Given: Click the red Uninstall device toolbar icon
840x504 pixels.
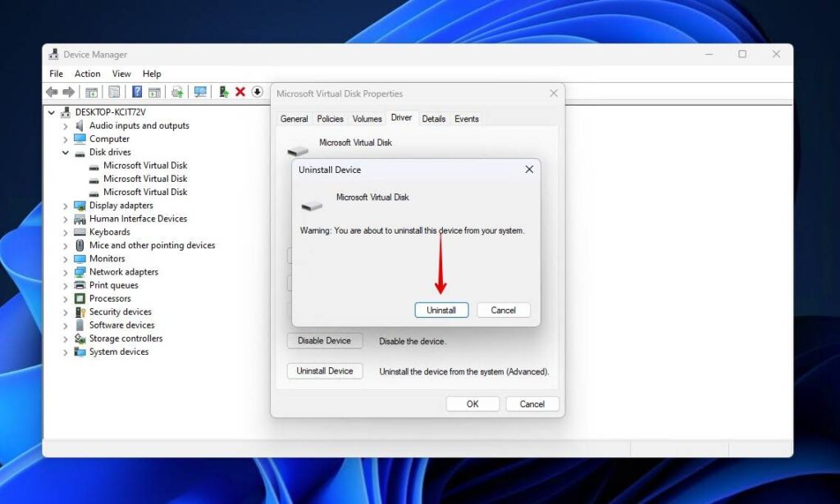Looking at the screenshot, I should [x=240, y=92].
